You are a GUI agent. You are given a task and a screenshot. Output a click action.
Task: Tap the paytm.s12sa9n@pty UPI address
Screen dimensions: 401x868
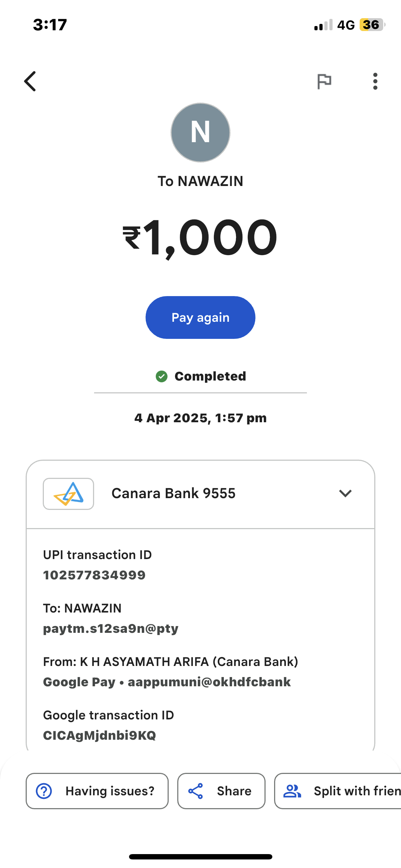111,629
